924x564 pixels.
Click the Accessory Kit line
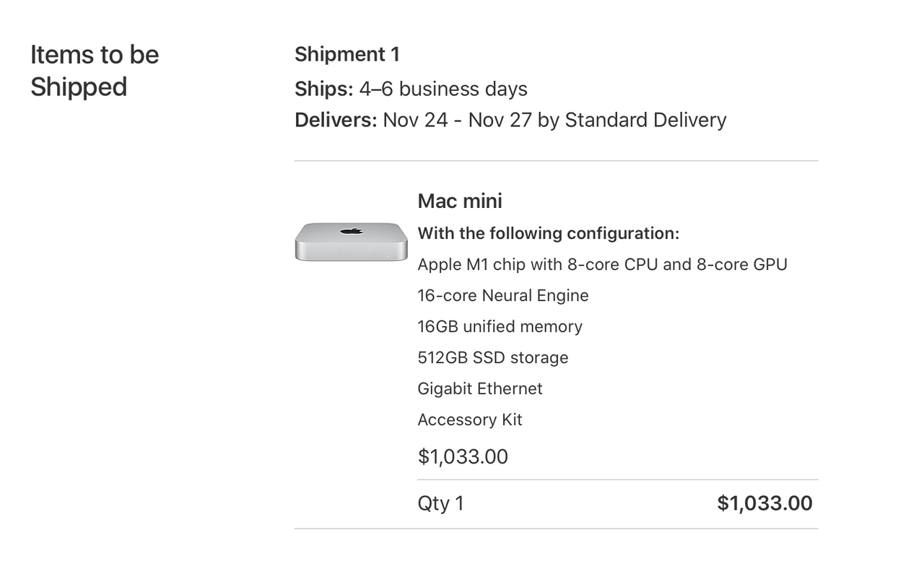(470, 420)
